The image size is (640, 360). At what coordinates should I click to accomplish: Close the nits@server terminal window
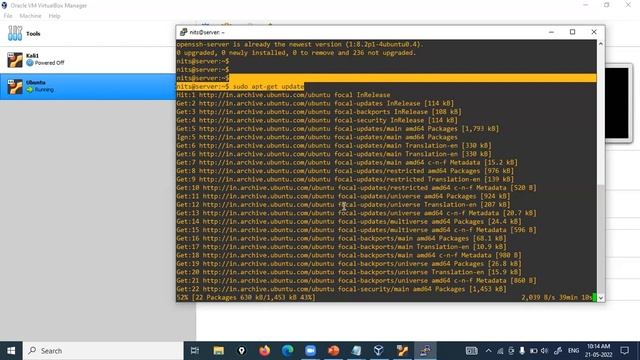(594, 32)
